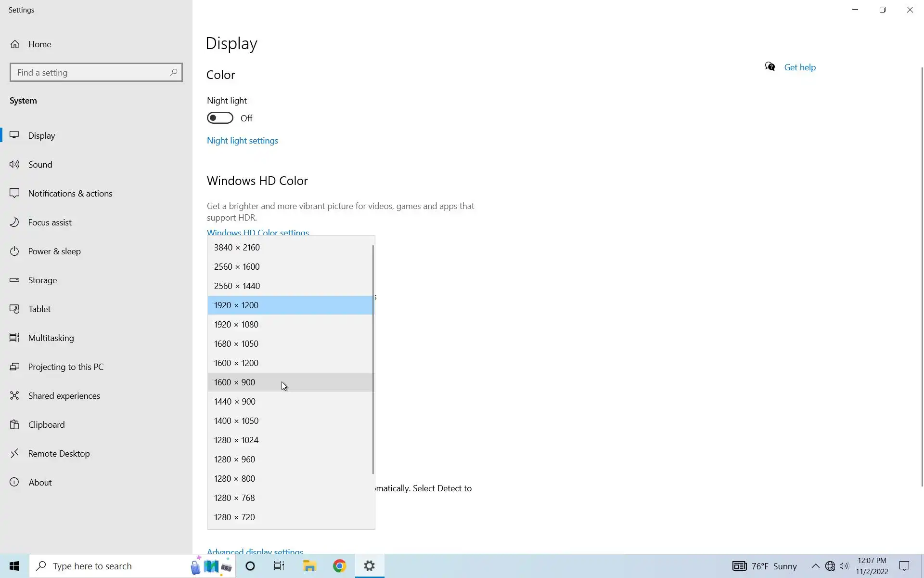Click the Home icon in sidebar

pyautogui.click(x=15, y=44)
